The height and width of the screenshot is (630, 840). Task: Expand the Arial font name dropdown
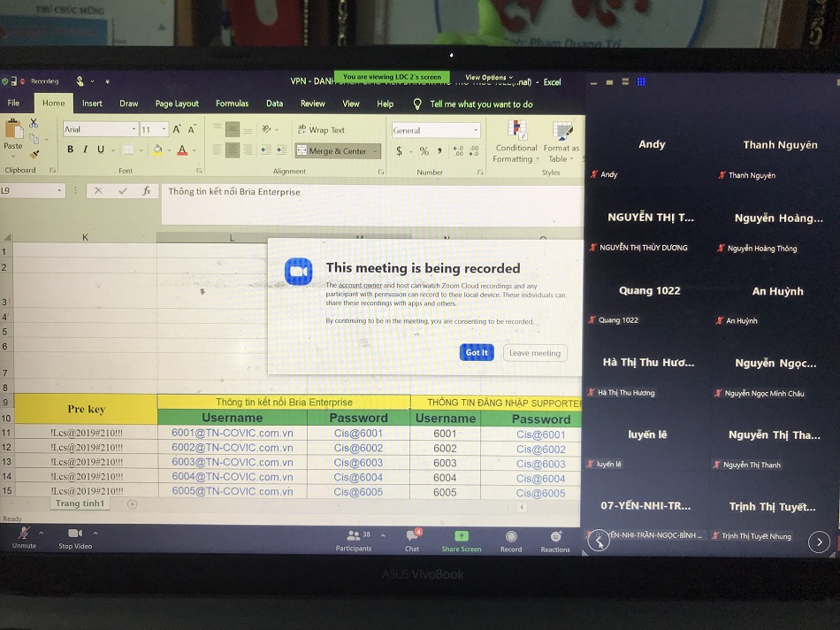[x=133, y=129]
